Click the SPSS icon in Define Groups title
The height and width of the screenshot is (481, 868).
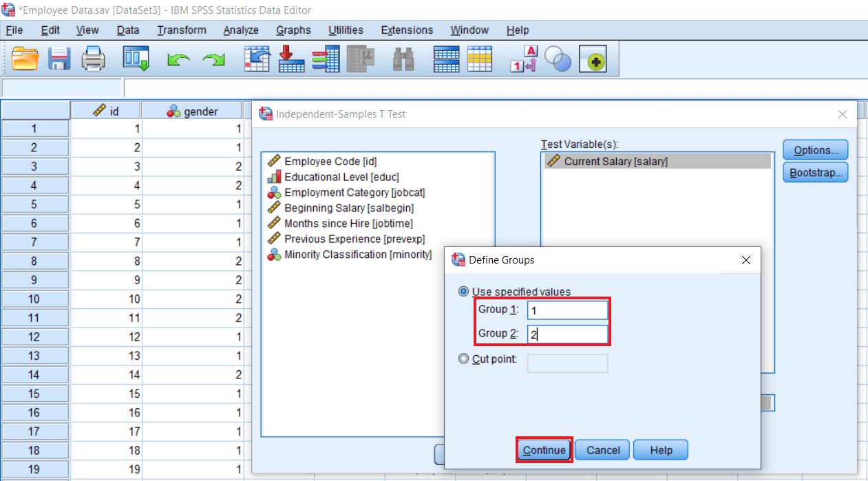458,260
